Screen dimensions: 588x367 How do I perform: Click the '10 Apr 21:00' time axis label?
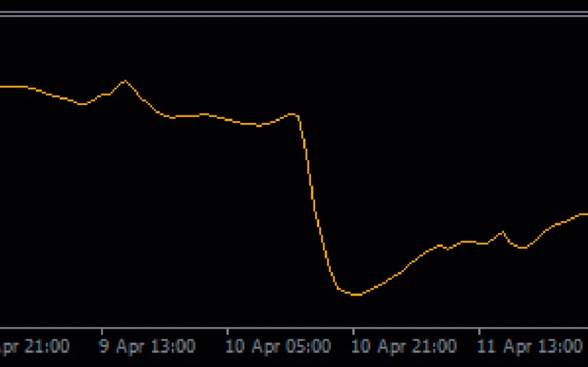(x=404, y=346)
